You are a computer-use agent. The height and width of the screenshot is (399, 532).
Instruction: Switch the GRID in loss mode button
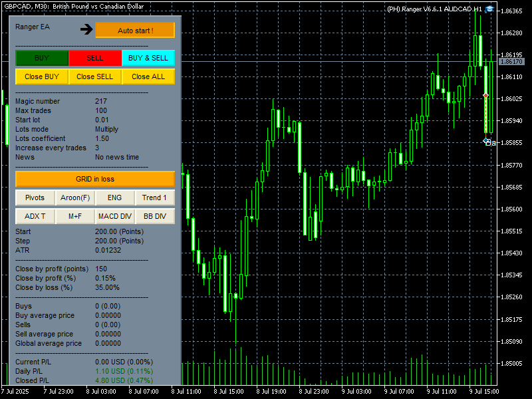95,179
